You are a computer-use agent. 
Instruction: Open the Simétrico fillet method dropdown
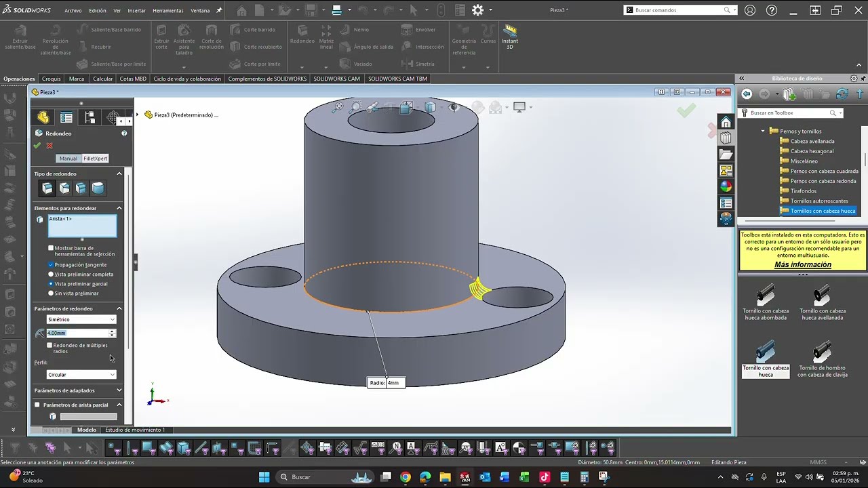(x=81, y=319)
